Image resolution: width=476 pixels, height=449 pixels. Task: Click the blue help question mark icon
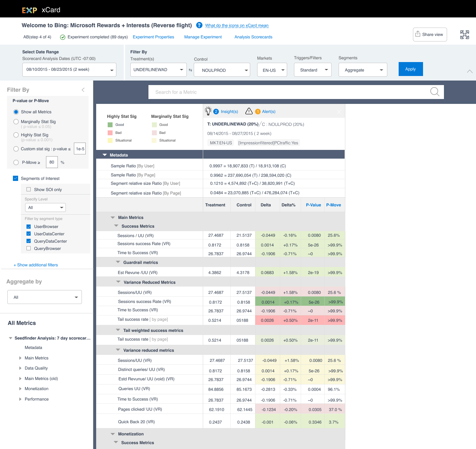coord(199,25)
